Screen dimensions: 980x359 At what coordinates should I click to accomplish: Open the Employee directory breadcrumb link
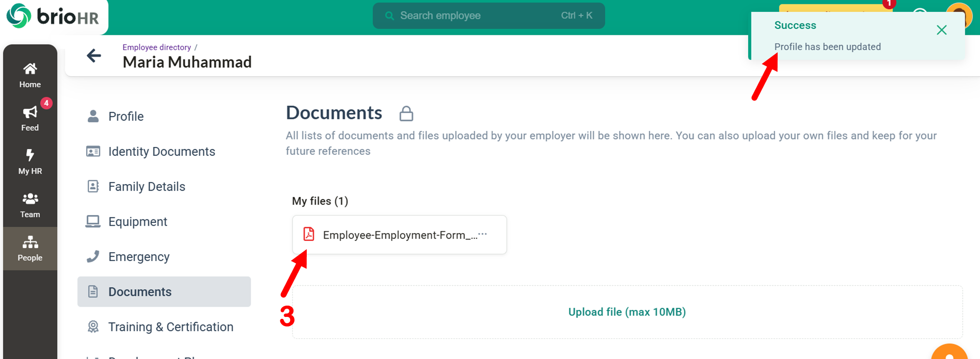click(x=156, y=47)
